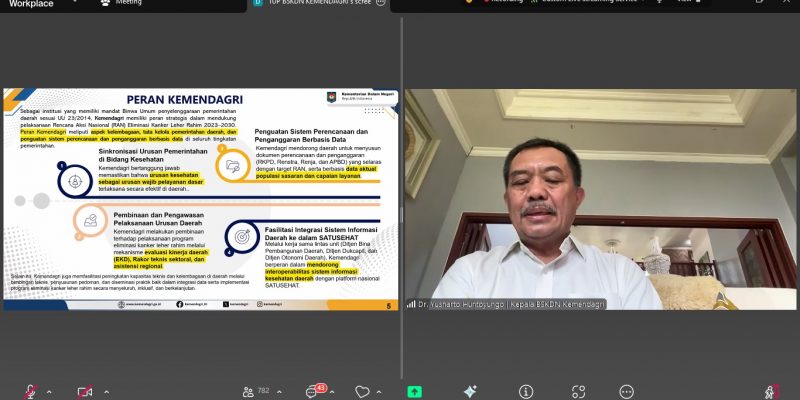Open the chat with 43 unread messages
Screen dimensions: 800x400
(315, 391)
